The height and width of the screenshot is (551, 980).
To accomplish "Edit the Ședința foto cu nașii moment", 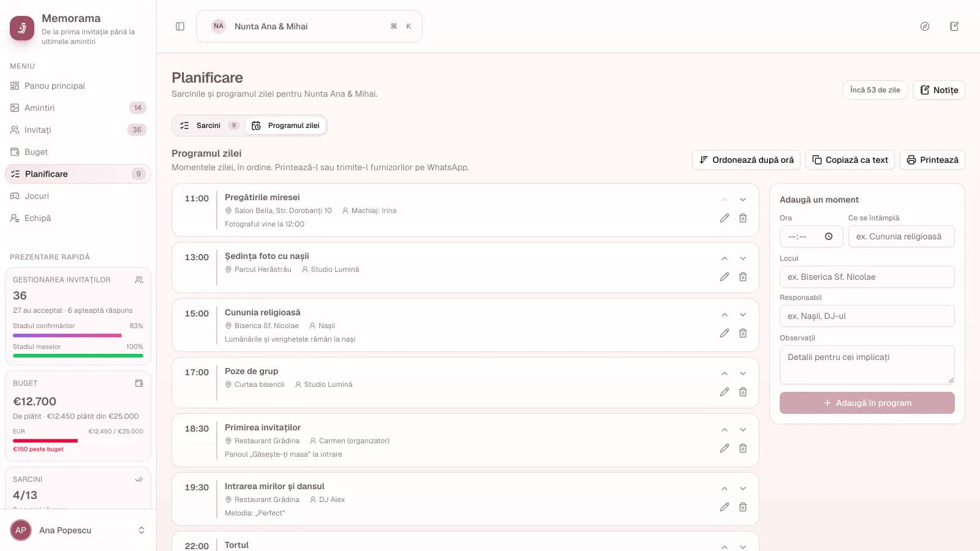I will [x=725, y=277].
